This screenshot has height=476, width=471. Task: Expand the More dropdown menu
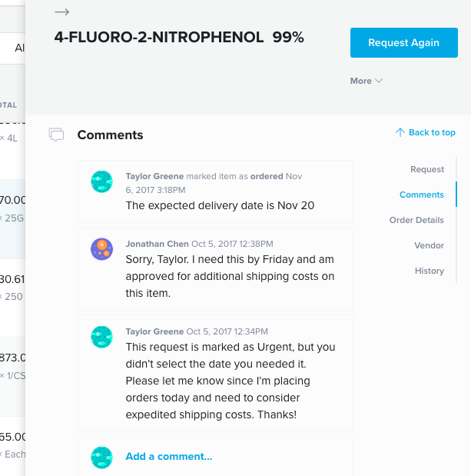pyautogui.click(x=367, y=81)
